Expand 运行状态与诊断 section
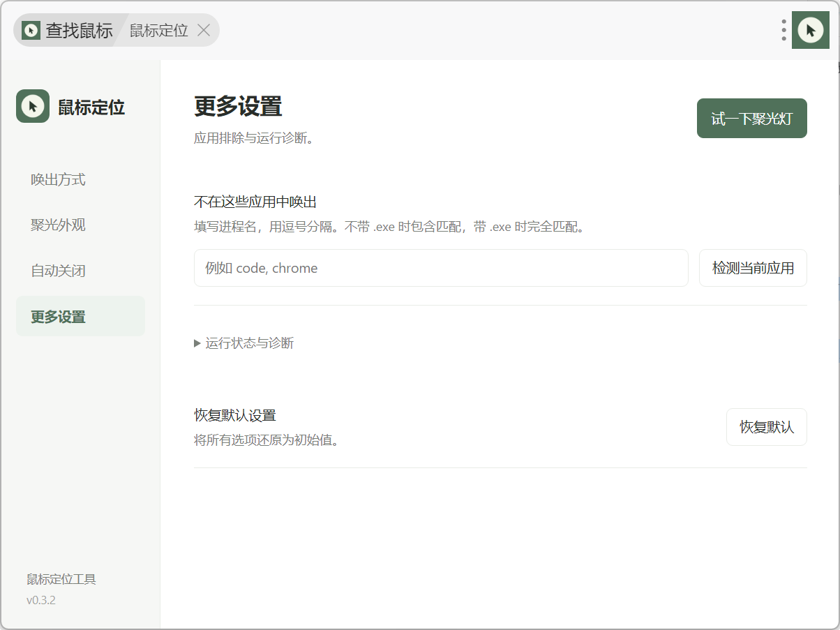The image size is (840, 630). point(244,343)
